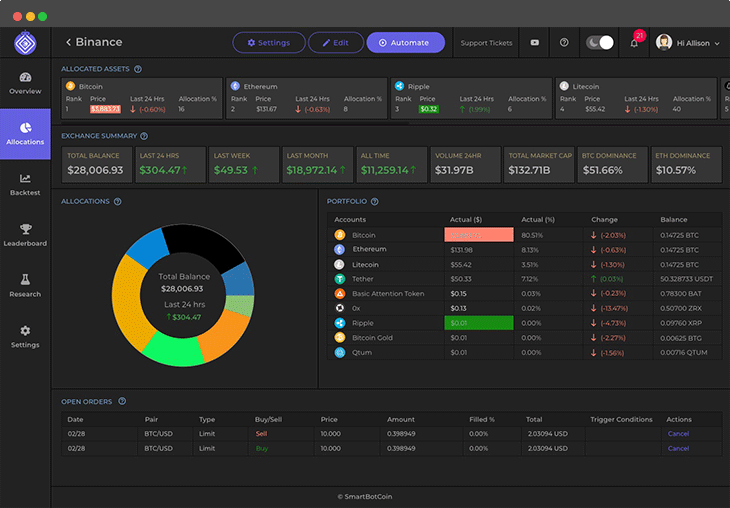The image size is (730, 508).
Task: Click the Automate button
Action: click(405, 42)
